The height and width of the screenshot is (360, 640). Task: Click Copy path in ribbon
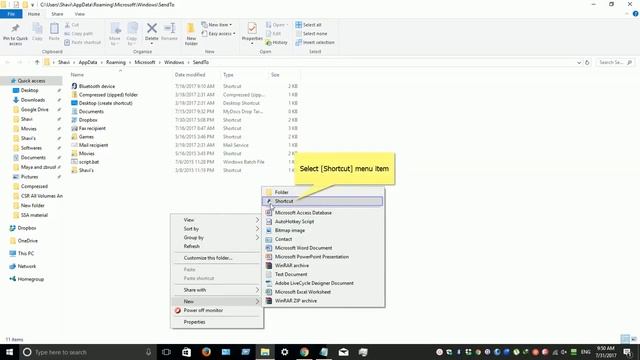pyautogui.click(x=78, y=33)
